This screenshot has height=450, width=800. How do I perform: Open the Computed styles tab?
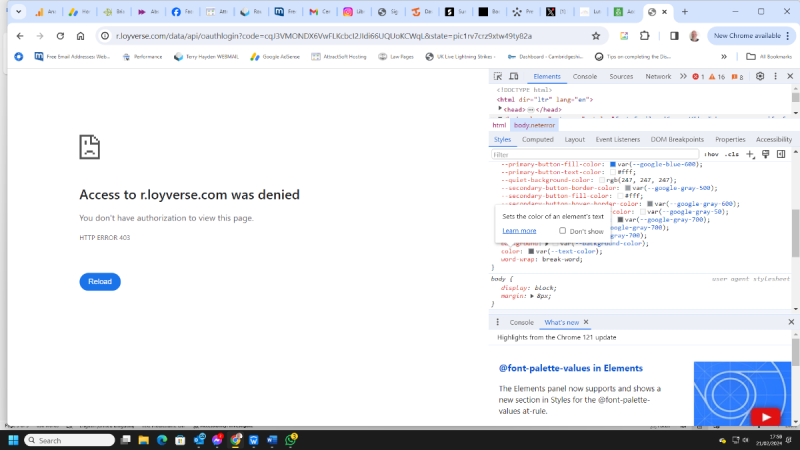click(x=538, y=139)
